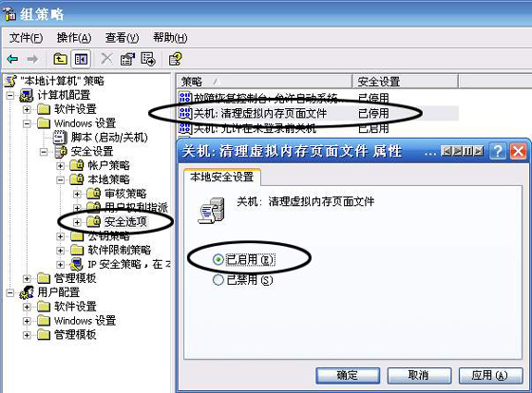Expand the 安全选项 tree node

[x=77, y=222]
